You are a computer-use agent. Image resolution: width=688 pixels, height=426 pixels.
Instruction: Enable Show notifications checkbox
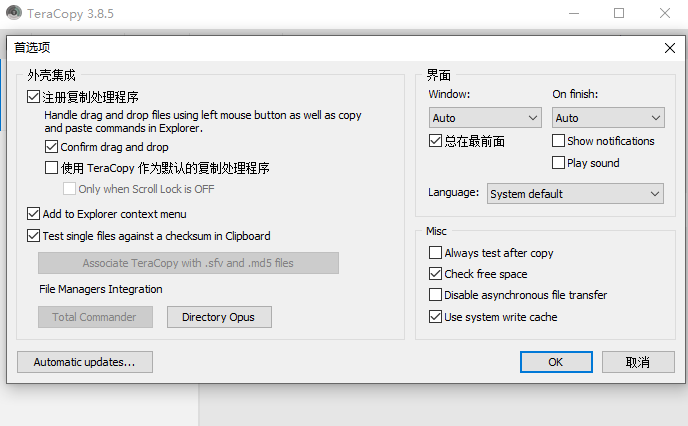click(558, 141)
